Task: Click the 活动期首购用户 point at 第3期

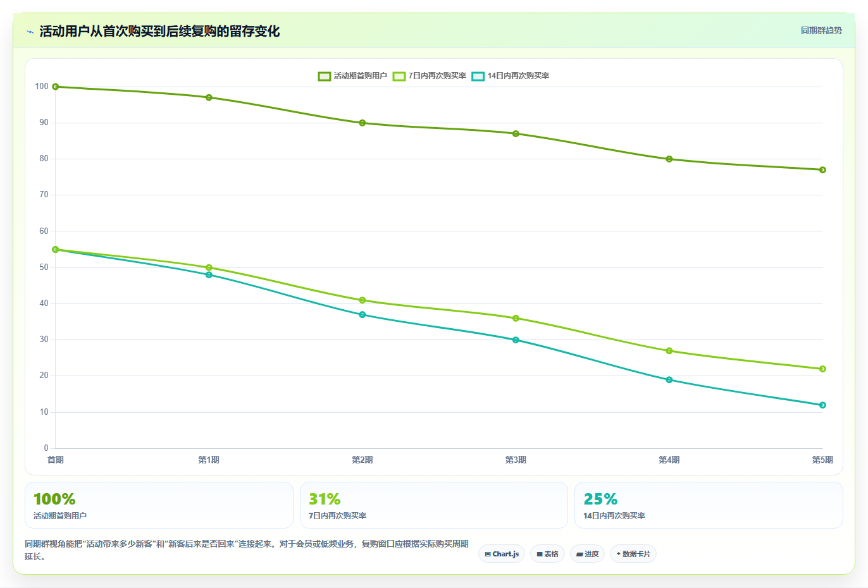Action: pos(516,133)
